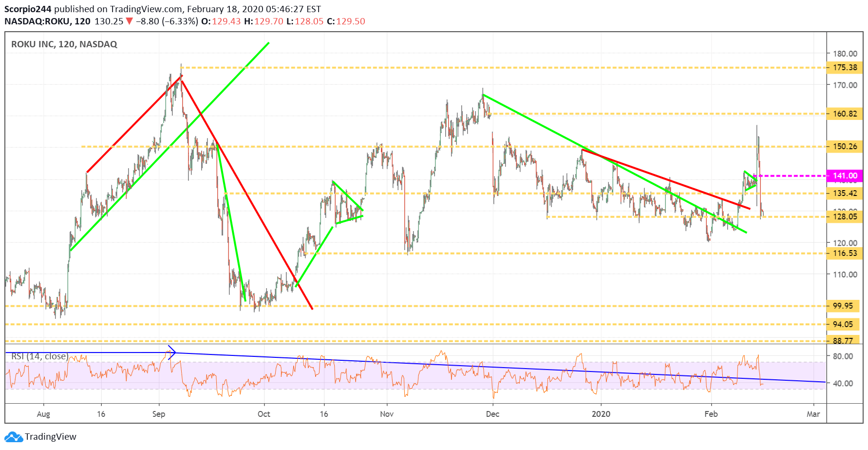Click the ROKU INC, 120, NASDAQ chart title
Viewport: 868px width, 450px height.
point(64,44)
